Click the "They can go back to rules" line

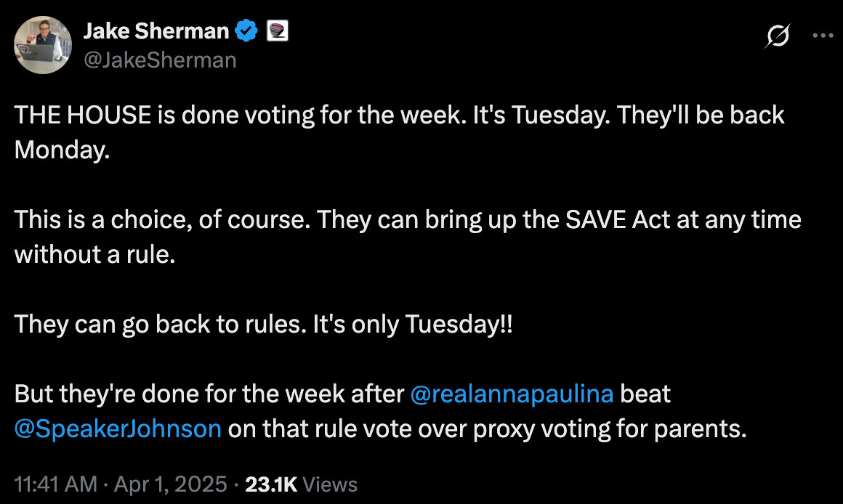(x=263, y=325)
